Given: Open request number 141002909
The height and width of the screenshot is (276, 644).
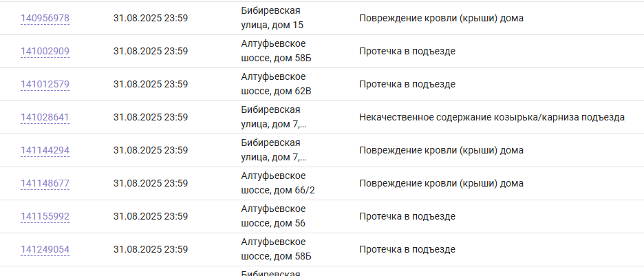Looking at the screenshot, I should point(45,51).
